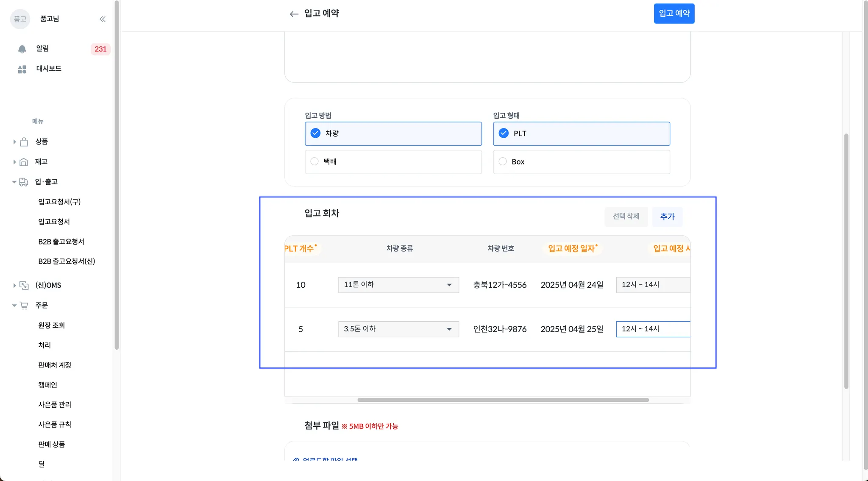This screenshot has width=868, height=481.
Task: Click the 입·출고 truck icon
Action: [x=24, y=182]
